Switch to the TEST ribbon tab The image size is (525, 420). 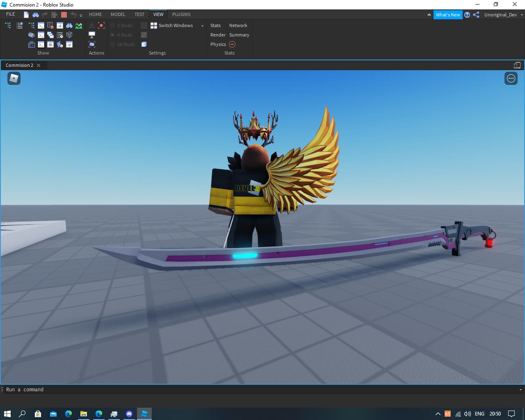[x=139, y=14]
